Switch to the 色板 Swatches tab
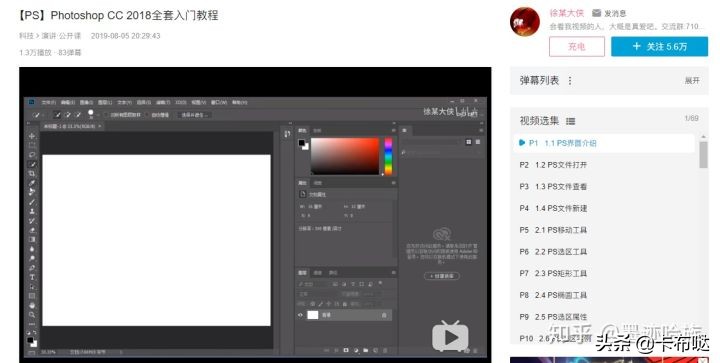 point(317,131)
